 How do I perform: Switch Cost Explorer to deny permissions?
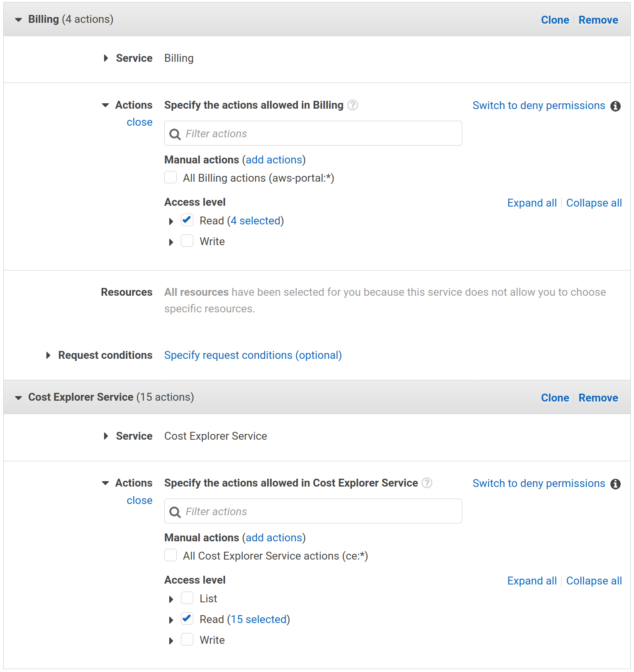coord(539,484)
